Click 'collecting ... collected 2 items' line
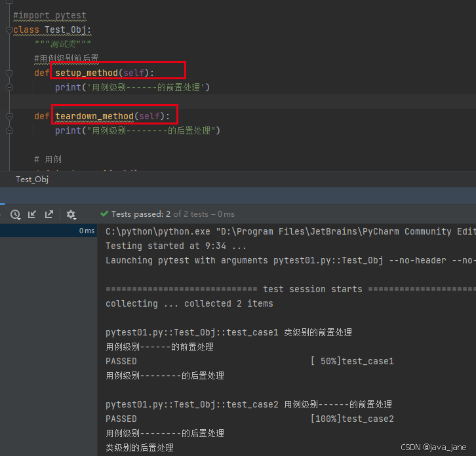This screenshot has width=476, height=456. click(189, 304)
